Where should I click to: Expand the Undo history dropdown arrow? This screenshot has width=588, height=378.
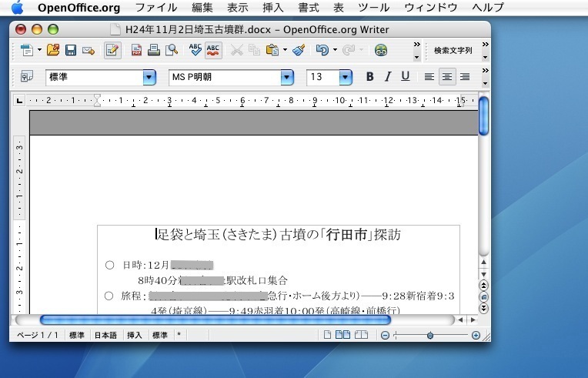pos(335,50)
